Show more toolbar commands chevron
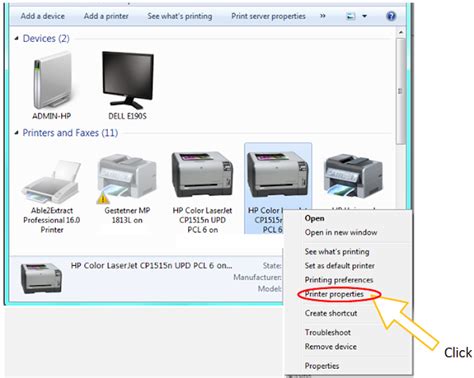Image resolution: width=474 pixels, height=378 pixels. pos(323,16)
